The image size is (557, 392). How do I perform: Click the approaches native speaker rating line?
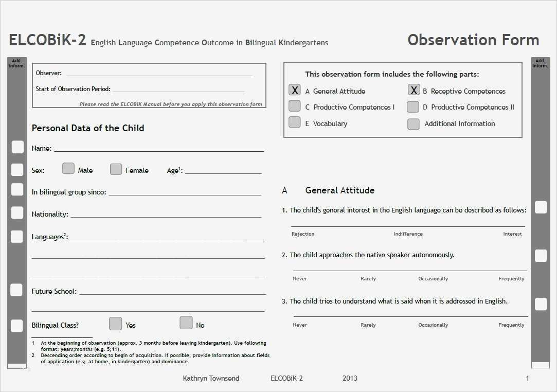pos(410,271)
